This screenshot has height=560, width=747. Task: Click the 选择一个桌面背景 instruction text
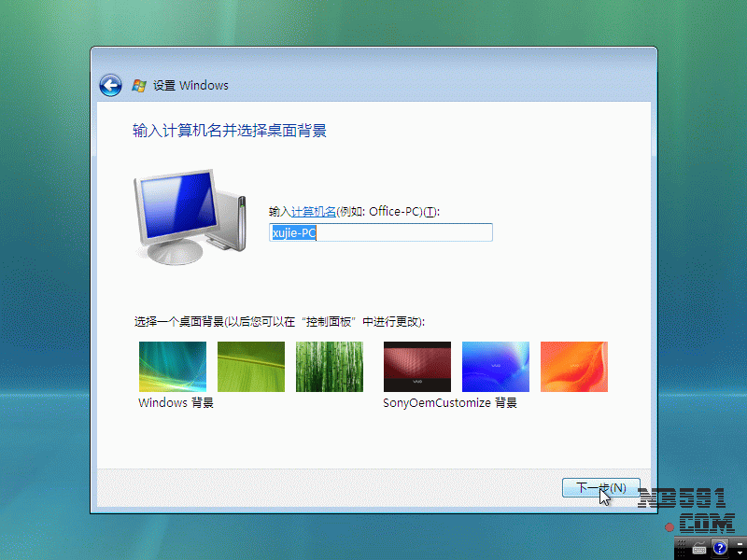click(x=279, y=322)
